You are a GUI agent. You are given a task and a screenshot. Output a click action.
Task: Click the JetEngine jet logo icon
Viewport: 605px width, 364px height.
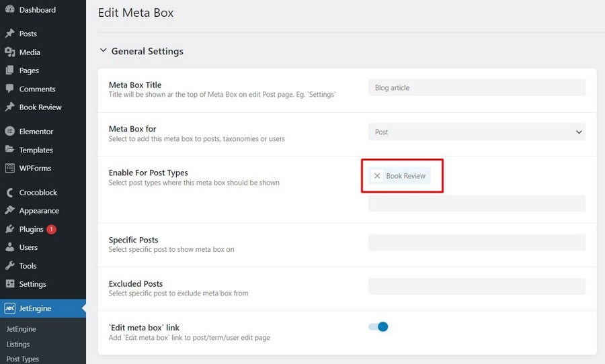pyautogui.click(x=9, y=308)
